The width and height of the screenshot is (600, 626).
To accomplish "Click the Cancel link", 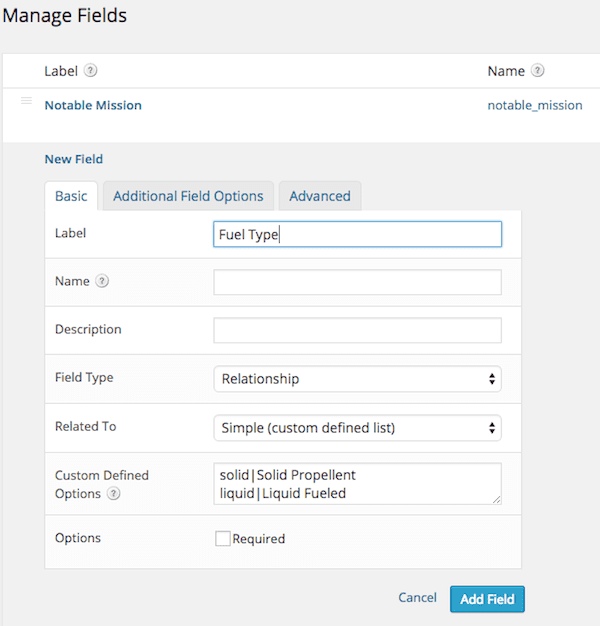I will (x=417, y=598).
